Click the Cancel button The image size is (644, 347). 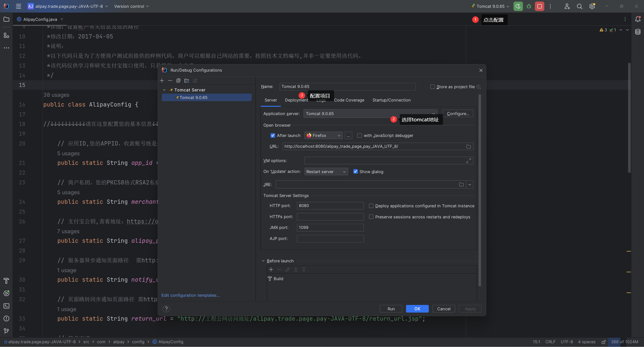[444, 309]
